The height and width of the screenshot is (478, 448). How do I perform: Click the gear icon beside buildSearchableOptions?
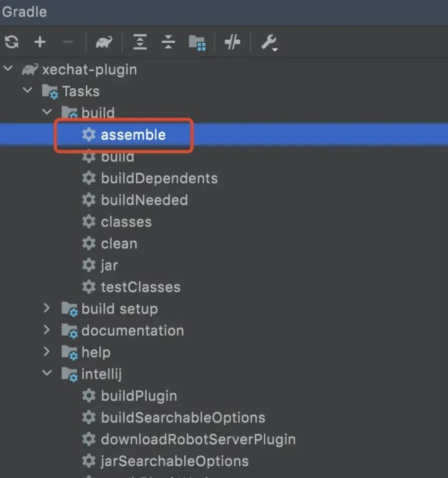pos(89,418)
